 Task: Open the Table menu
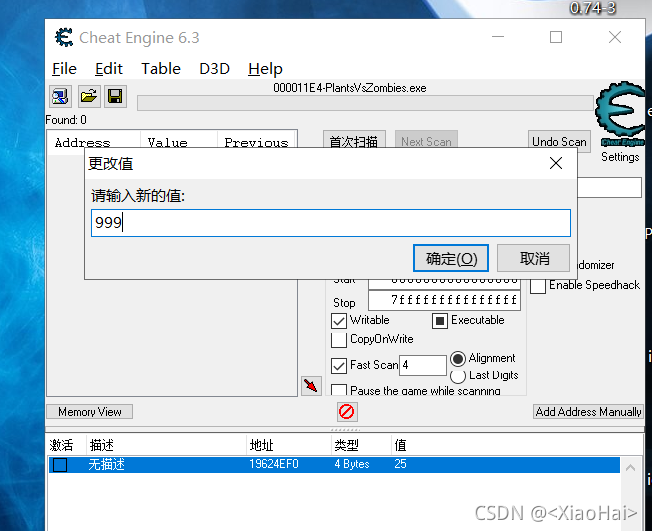161,69
